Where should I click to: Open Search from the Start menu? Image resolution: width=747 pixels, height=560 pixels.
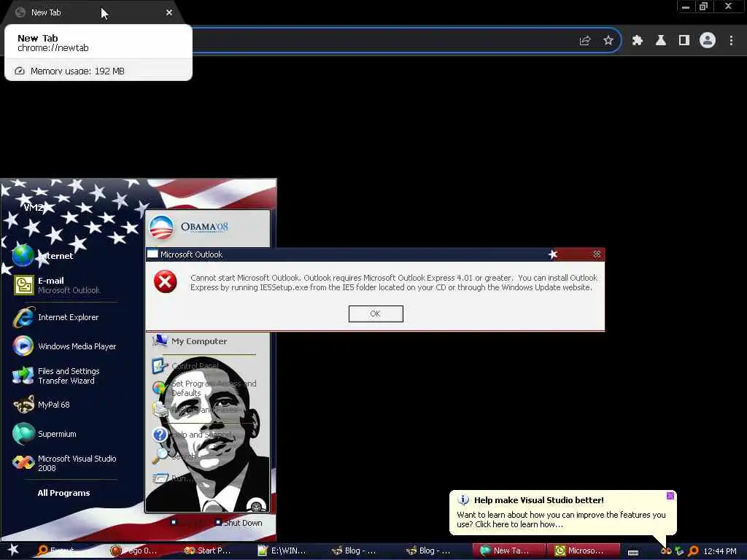pyautogui.click(x=174, y=456)
